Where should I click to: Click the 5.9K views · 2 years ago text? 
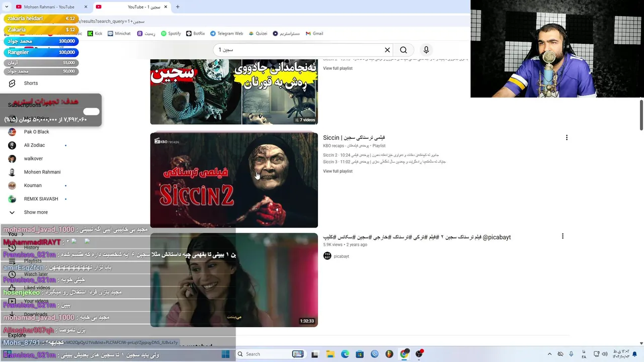345,245
